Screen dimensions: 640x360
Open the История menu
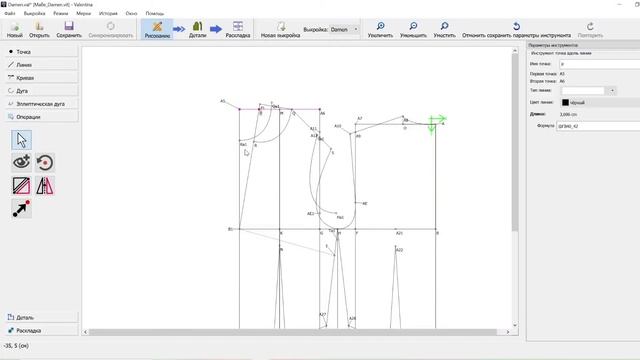click(108, 13)
